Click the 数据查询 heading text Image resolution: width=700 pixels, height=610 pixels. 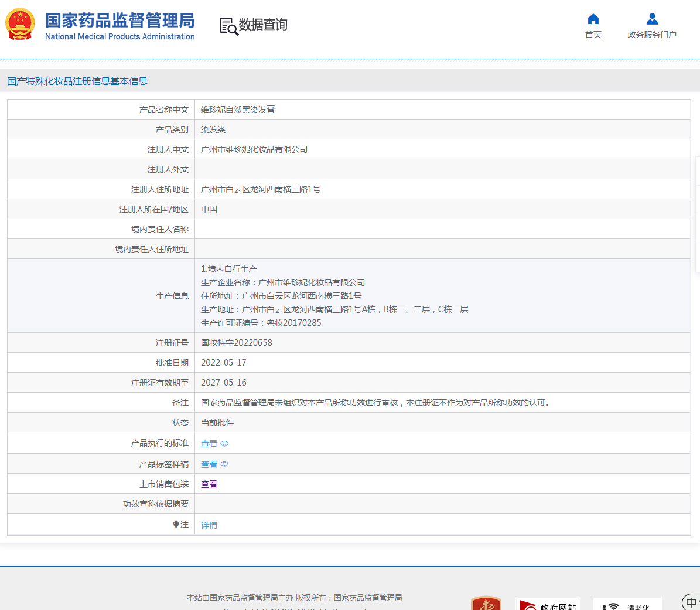(263, 25)
